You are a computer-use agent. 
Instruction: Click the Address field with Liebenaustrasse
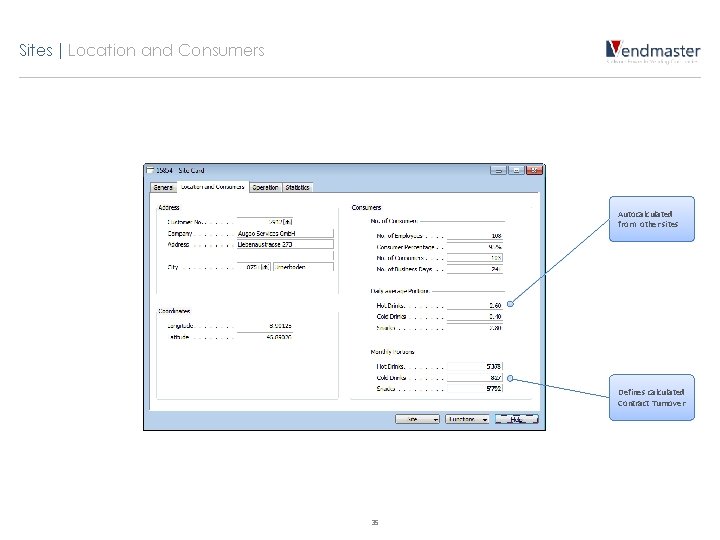point(285,244)
